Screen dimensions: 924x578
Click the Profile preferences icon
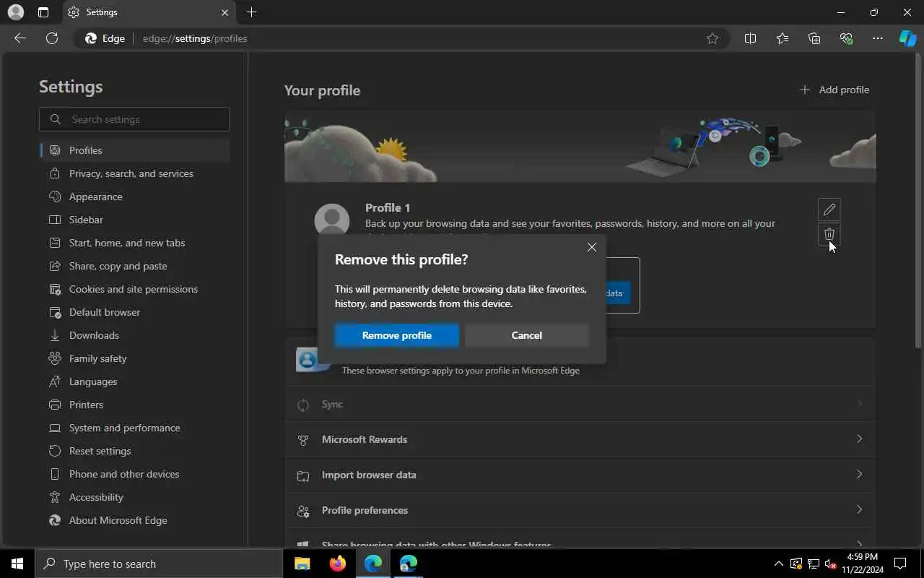[303, 511]
